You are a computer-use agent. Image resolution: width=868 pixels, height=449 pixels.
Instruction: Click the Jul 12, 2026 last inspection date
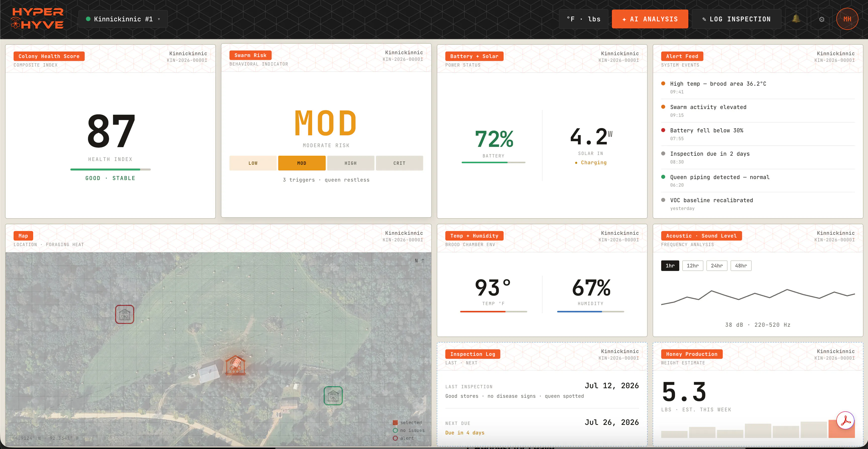coord(612,386)
